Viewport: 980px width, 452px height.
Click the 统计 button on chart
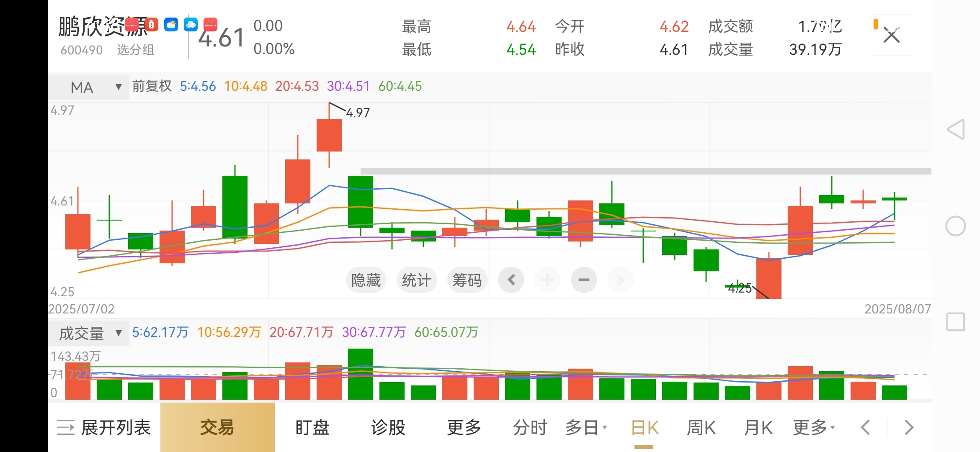coord(417,280)
